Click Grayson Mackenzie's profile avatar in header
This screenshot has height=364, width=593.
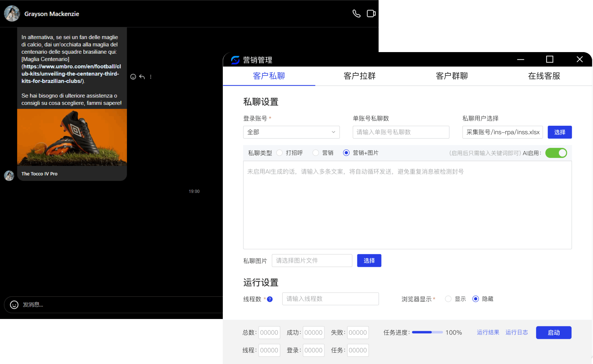coord(12,14)
